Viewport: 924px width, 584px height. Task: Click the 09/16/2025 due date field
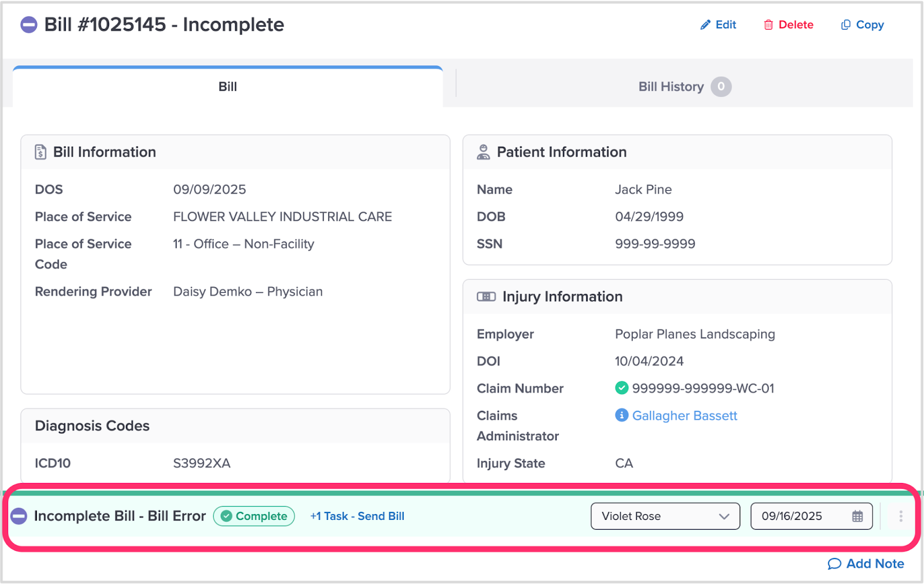pos(800,516)
